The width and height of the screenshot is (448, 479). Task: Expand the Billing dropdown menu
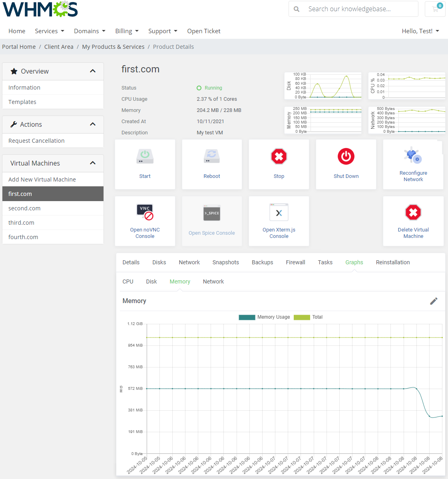(x=127, y=31)
